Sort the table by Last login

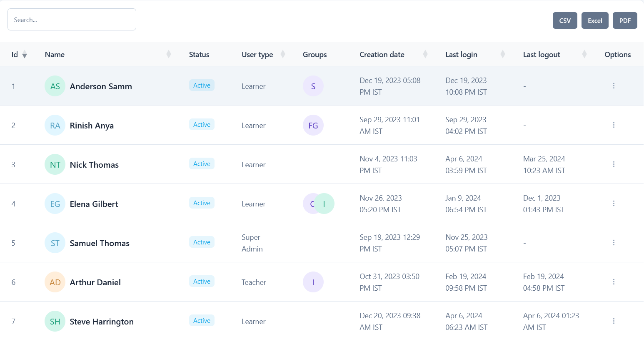[x=503, y=54]
